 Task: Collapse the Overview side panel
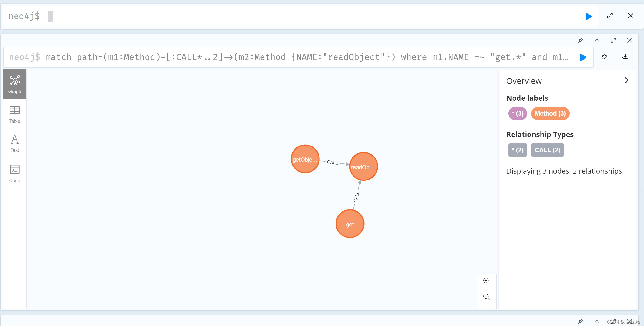coord(626,80)
